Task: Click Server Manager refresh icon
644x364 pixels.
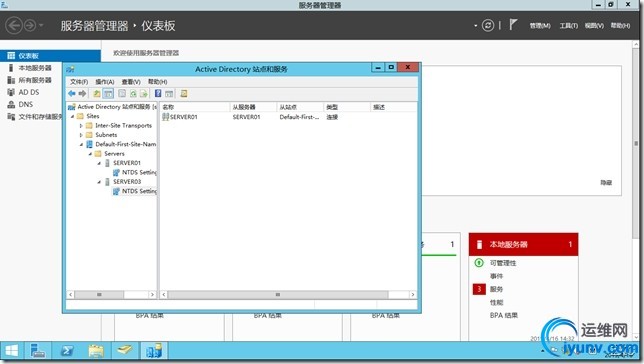Action: (488, 25)
